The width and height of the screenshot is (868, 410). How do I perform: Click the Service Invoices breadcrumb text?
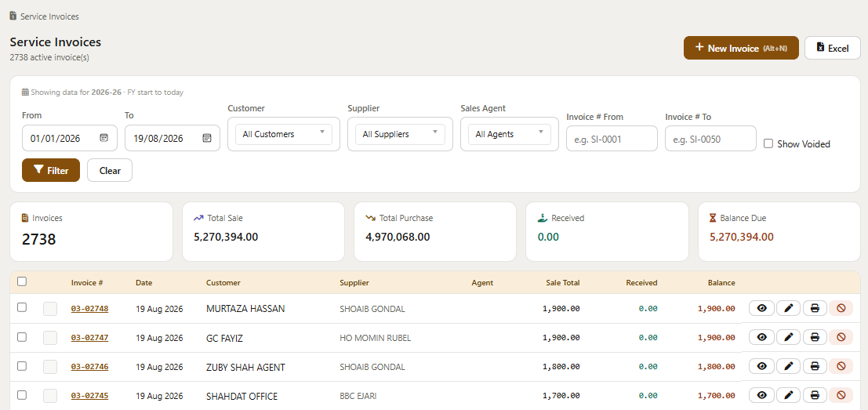pyautogui.click(x=50, y=16)
